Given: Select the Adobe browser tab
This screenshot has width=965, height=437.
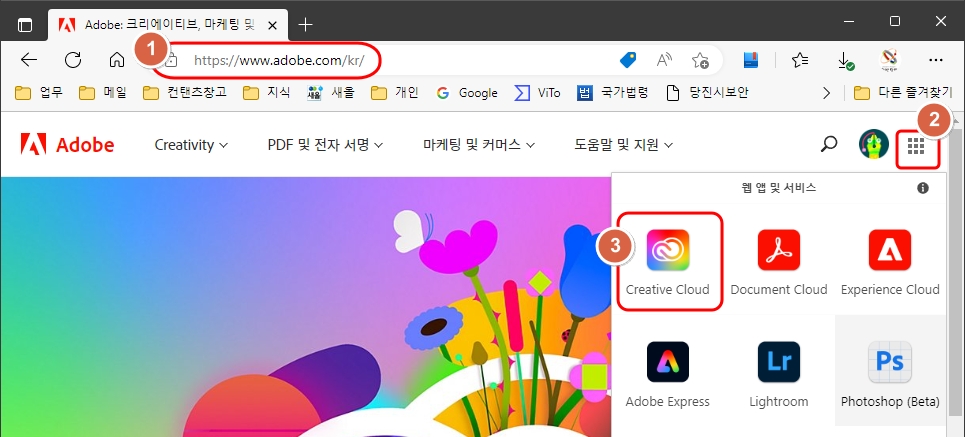Looking at the screenshot, I should (x=166, y=25).
